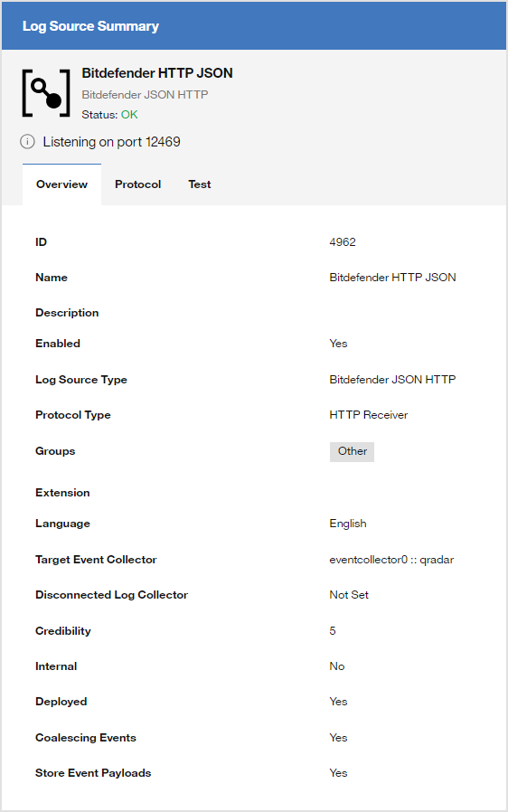Click the Groups field label

click(55, 451)
